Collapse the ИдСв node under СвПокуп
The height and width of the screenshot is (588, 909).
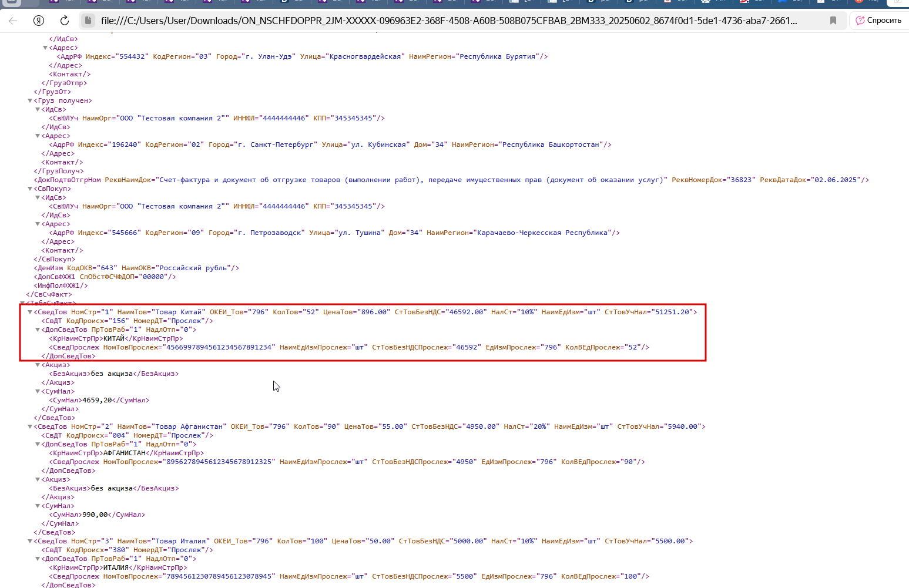tap(38, 198)
